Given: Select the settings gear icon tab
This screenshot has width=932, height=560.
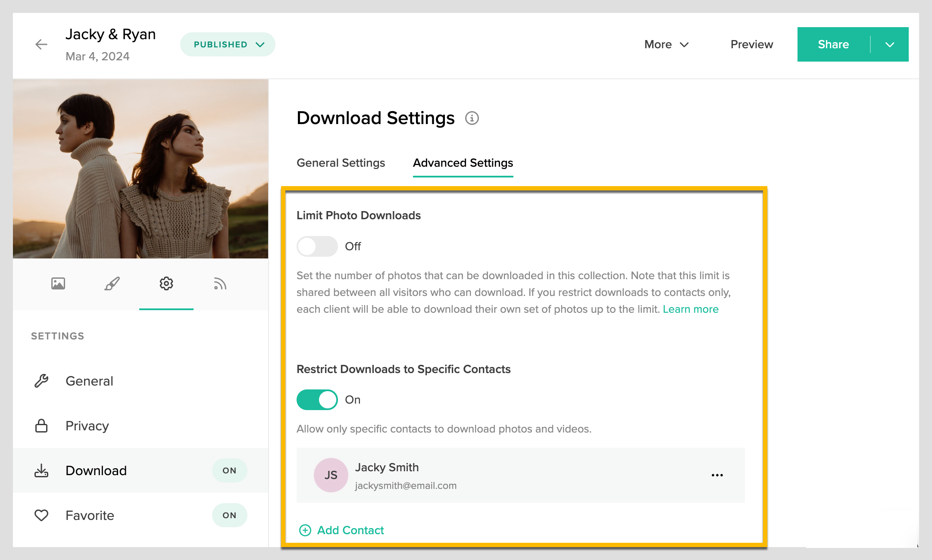Looking at the screenshot, I should click(x=166, y=283).
